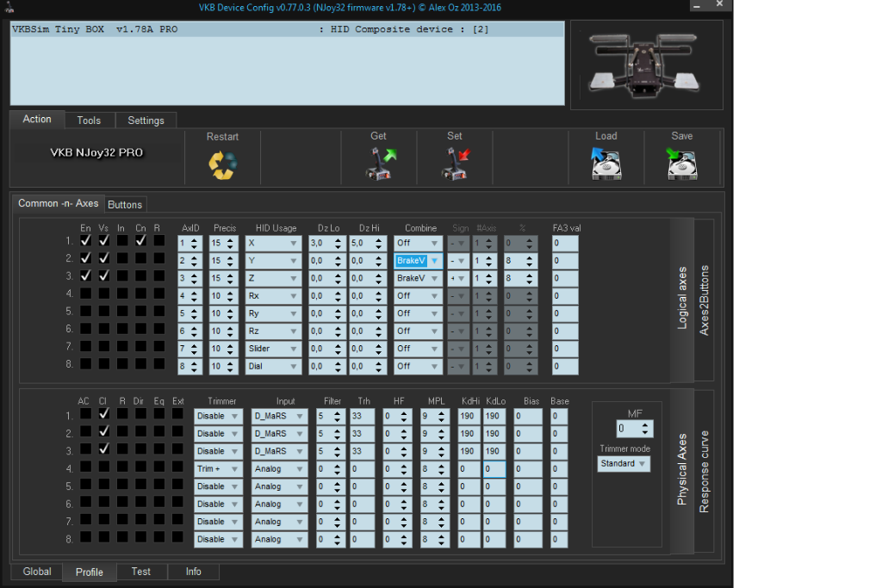Open Trimmer mode Standard dropdown
The image size is (882, 588).
624,464
